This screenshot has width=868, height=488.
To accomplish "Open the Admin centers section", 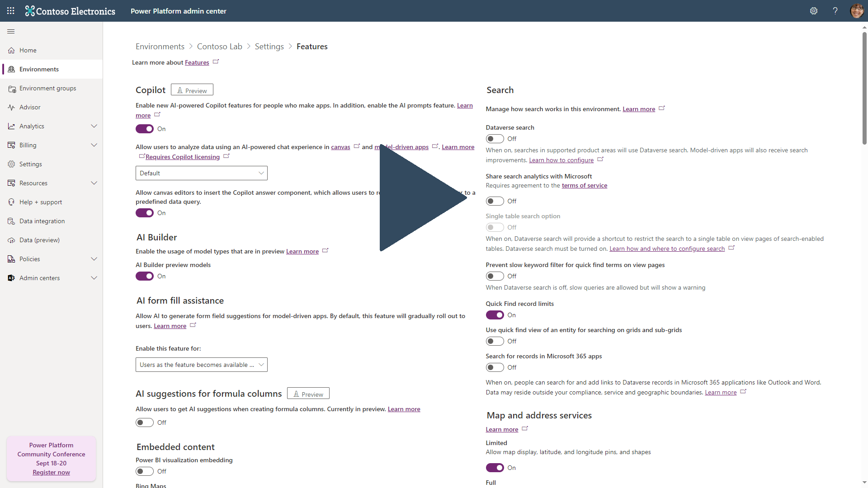I will click(52, 277).
